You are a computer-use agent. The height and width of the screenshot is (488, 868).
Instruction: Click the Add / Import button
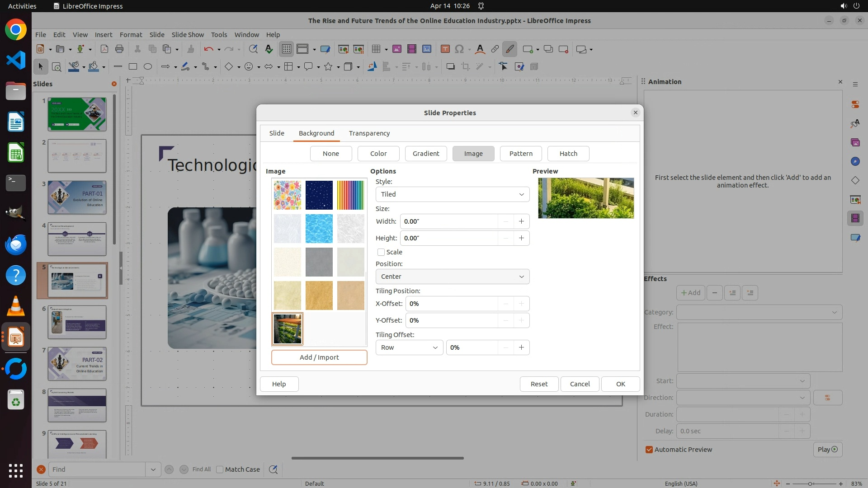(319, 357)
